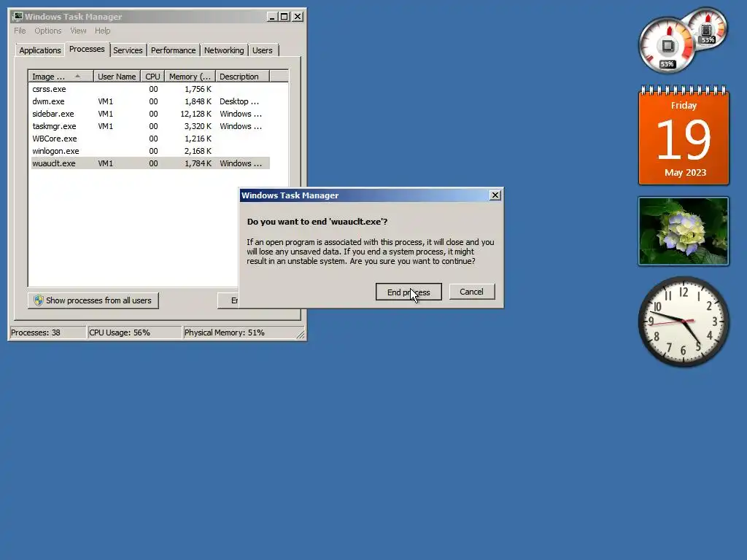The image size is (747, 560).
Task: Click the dialog question about wuauclt.exe
Action: 317,222
